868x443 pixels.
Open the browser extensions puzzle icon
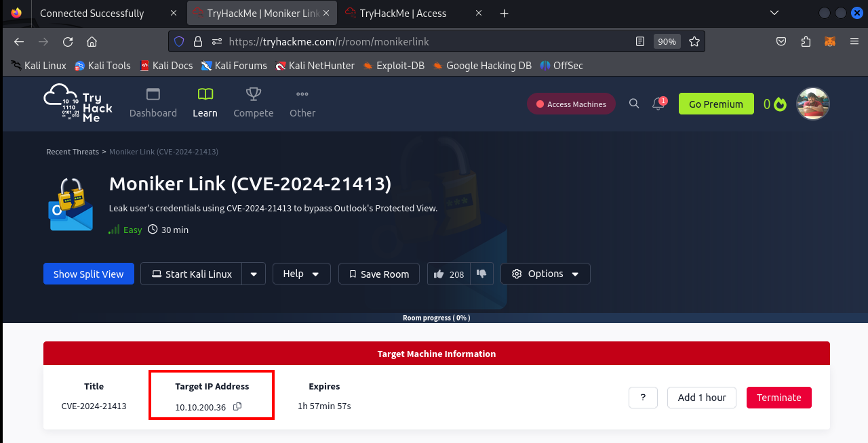point(806,41)
